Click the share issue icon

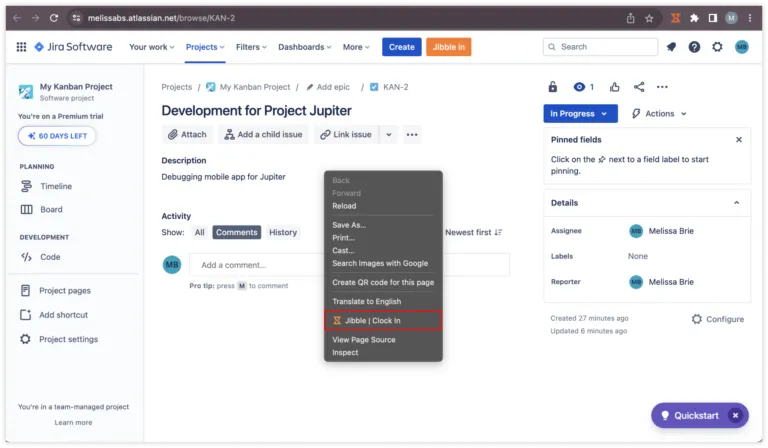coord(639,87)
